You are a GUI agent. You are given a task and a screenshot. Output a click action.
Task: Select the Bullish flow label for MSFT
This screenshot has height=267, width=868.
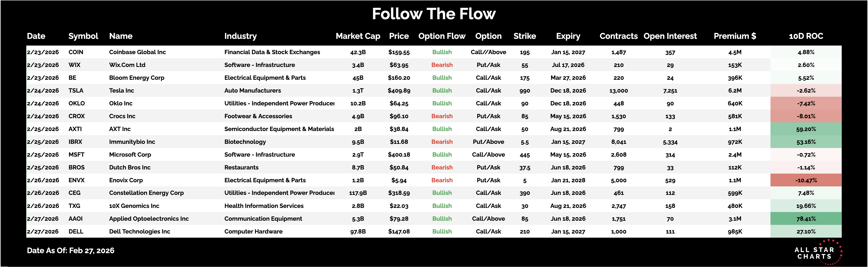point(442,155)
